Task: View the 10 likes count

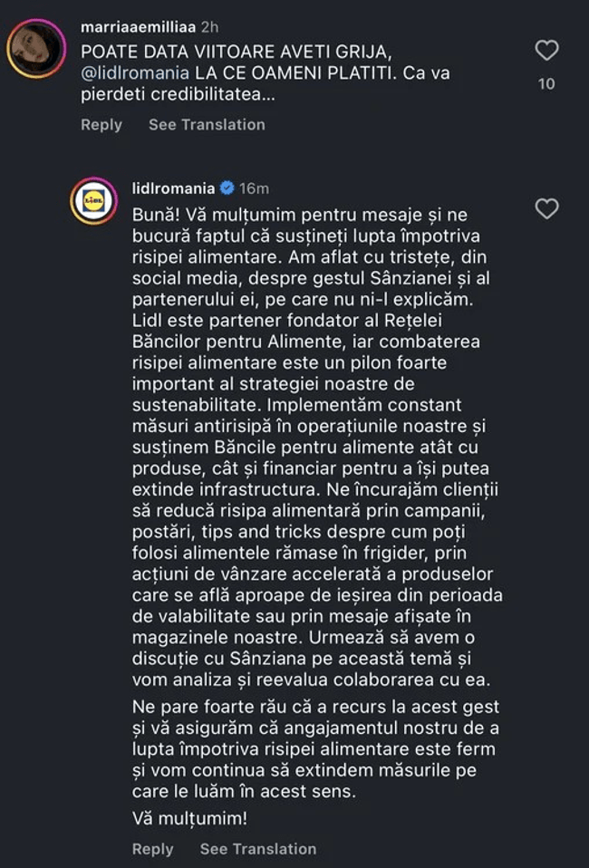Action: 546,83
